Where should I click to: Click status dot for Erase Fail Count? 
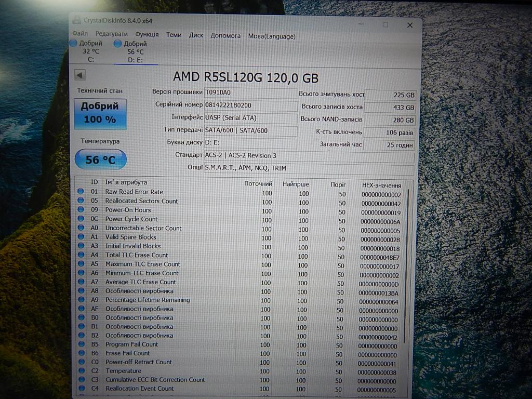(82, 353)
